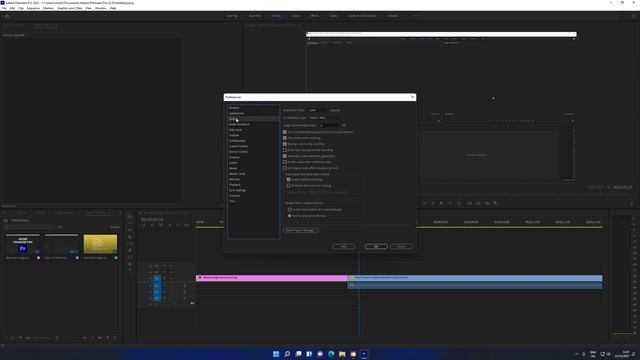
Task: Select pink image clip on timeline
Action: (271, 278)
